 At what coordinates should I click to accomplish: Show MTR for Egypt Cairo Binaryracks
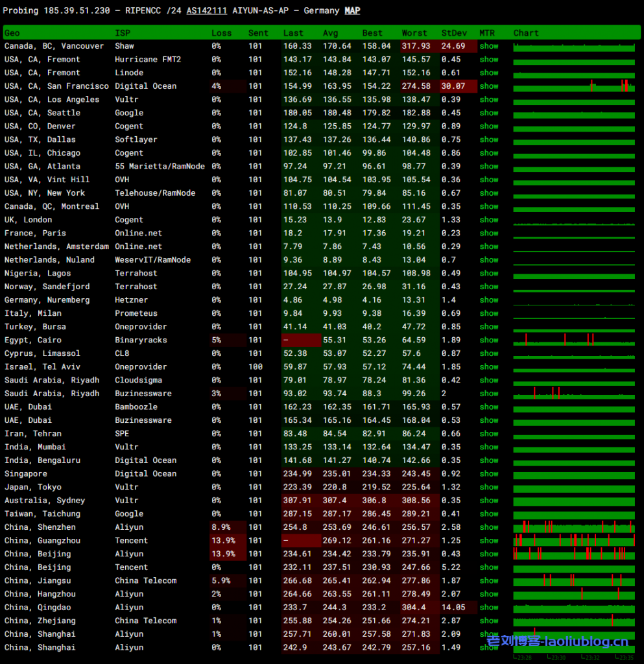pyautogui.click(x=489, y=340)
